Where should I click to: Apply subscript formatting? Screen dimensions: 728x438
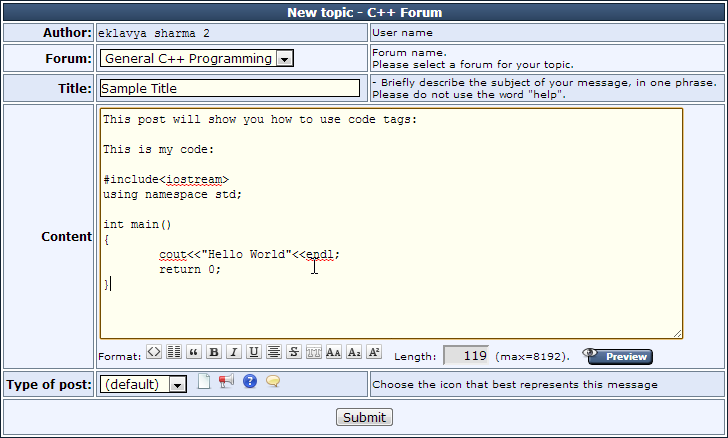(354, 352)
